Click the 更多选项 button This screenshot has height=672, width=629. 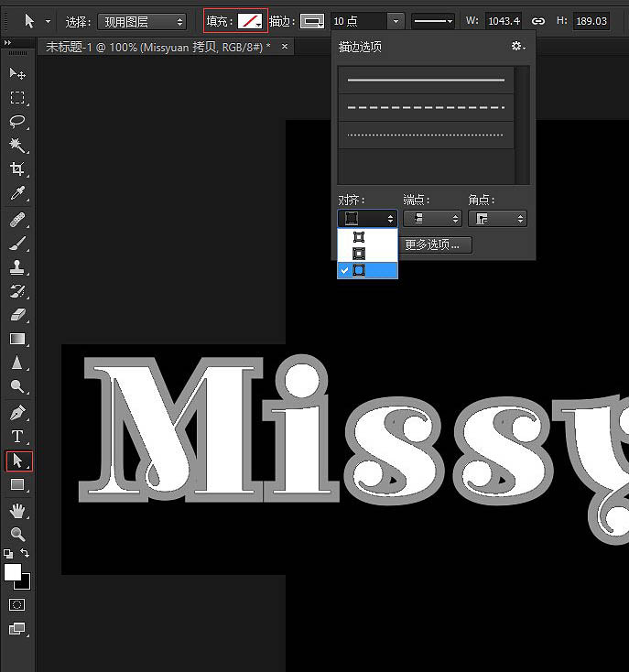coord(433,244)
